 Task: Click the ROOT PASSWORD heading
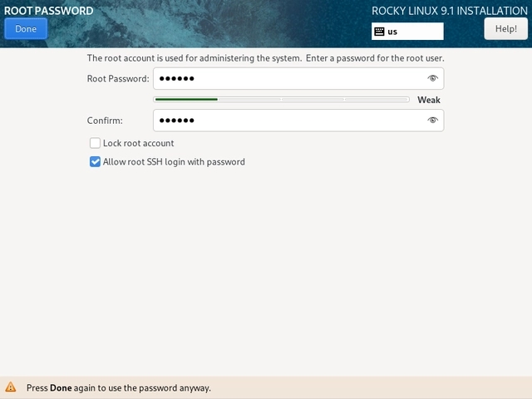tap(49, 11)
